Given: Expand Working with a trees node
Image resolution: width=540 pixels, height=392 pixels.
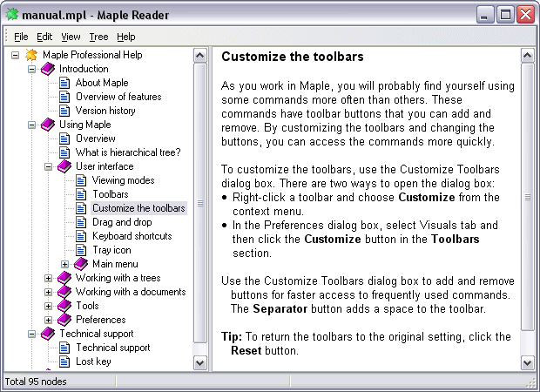Looking at the screenshot, I should [48, 279].
